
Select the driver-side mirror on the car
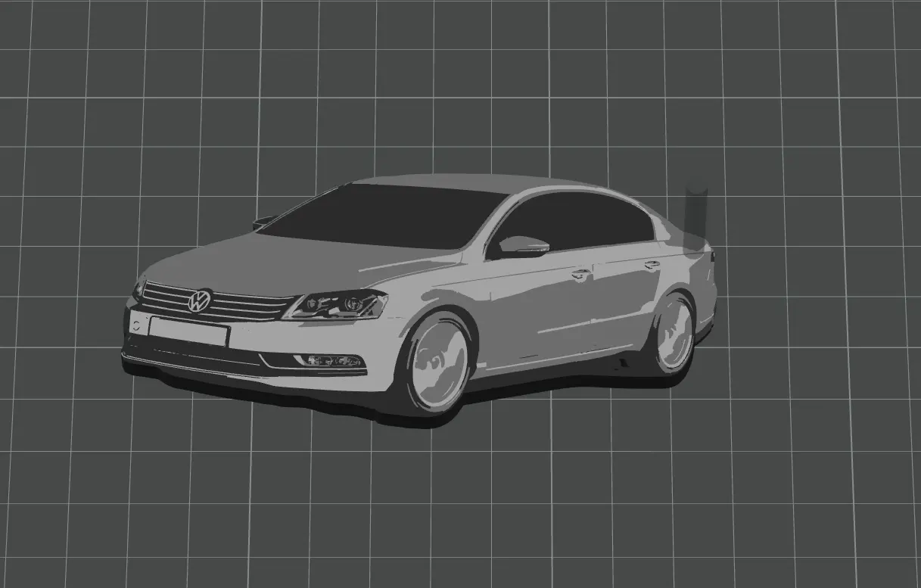tap(522, 247)
